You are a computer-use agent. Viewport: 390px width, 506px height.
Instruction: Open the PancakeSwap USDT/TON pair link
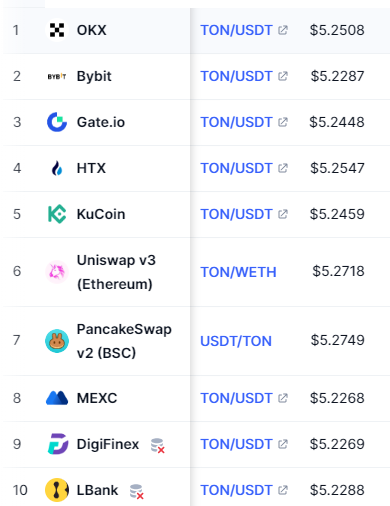(236, 341)
